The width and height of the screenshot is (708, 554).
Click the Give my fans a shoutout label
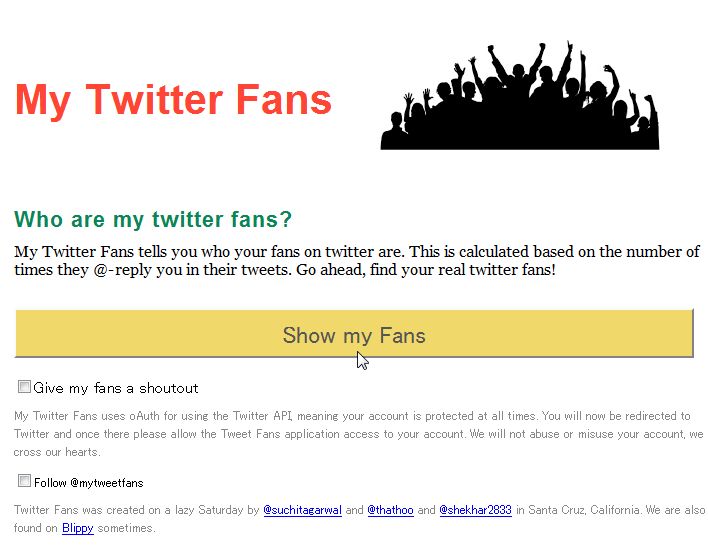116,388
